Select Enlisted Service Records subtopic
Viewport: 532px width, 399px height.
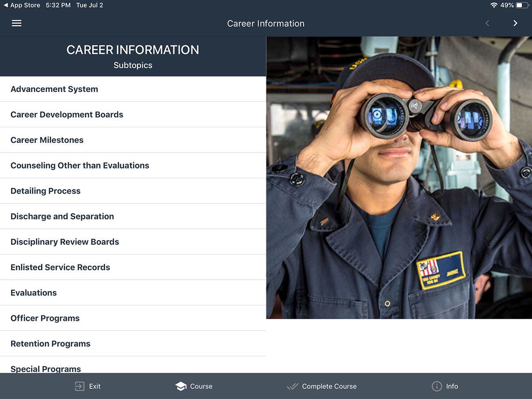60,267
